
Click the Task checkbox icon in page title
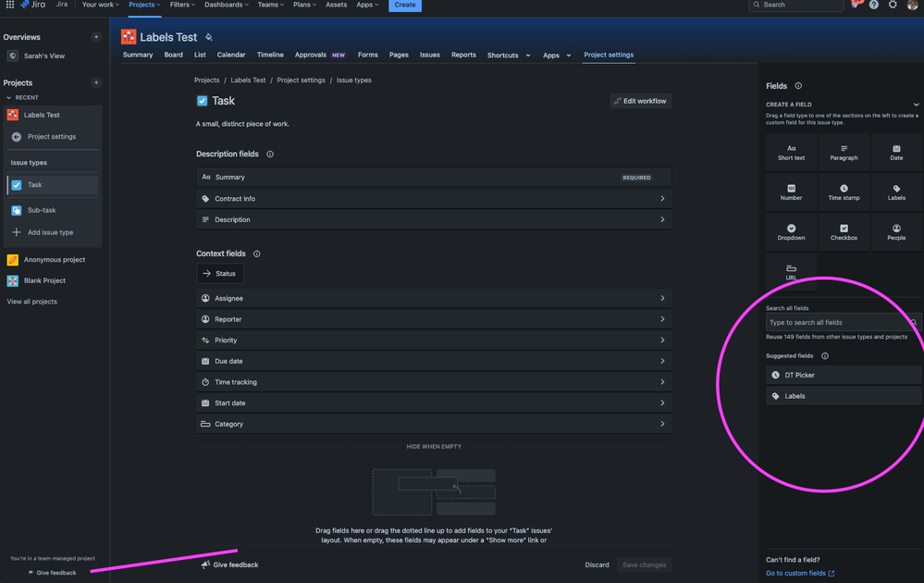click(203, 101)
